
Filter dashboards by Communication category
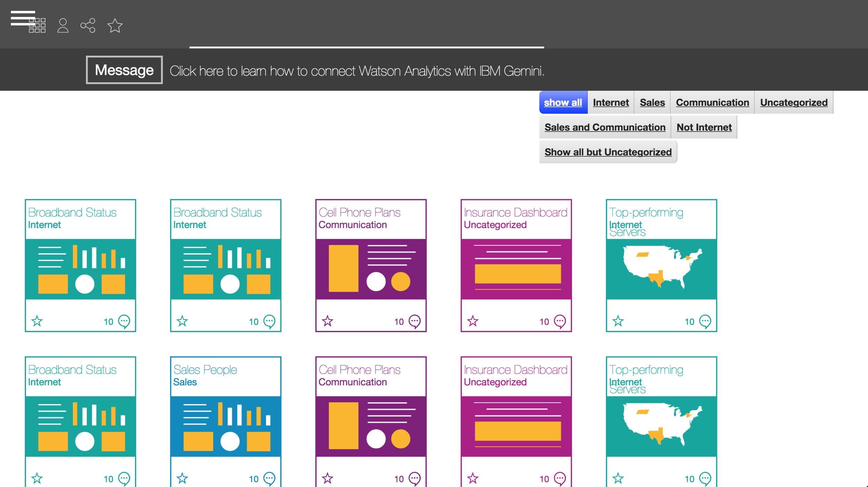[712, 102]
